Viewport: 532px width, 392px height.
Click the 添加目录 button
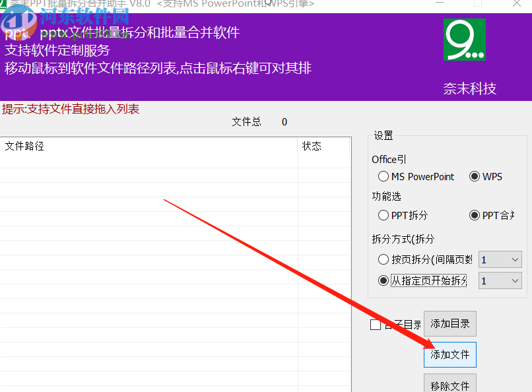(x=449, y=323)
